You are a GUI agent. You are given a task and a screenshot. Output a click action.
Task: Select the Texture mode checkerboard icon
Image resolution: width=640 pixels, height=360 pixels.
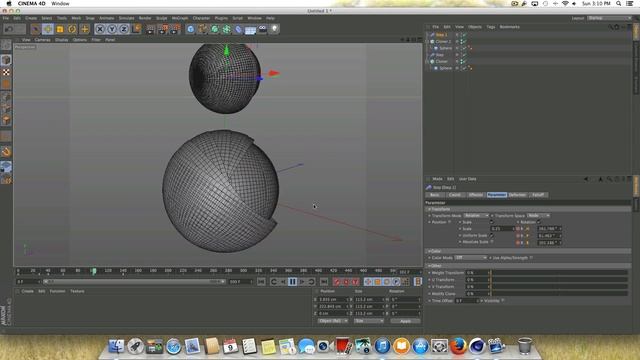click(x=6, y=72)
